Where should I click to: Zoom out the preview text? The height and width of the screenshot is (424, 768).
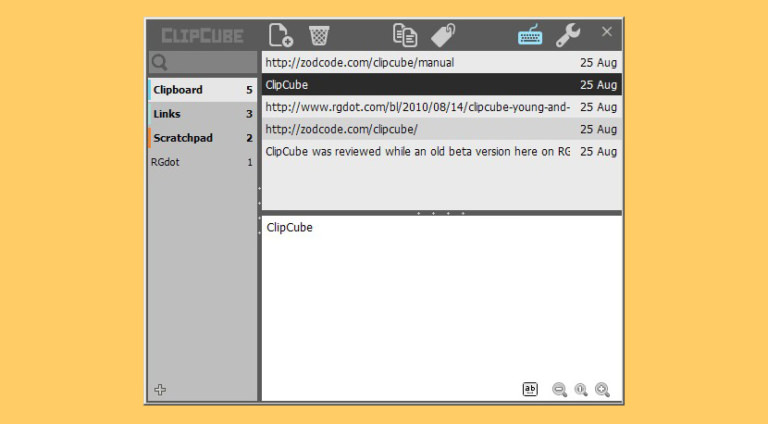click(x=559, y=390)
